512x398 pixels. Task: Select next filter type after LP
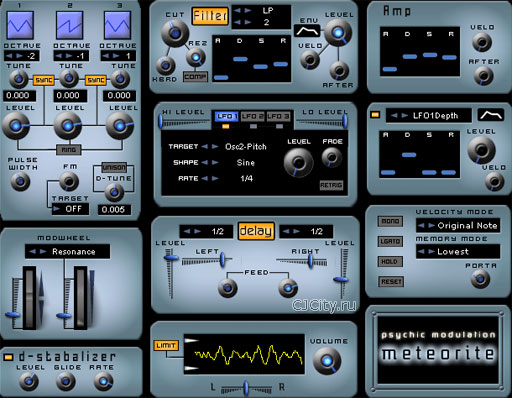tap(248, 11)
